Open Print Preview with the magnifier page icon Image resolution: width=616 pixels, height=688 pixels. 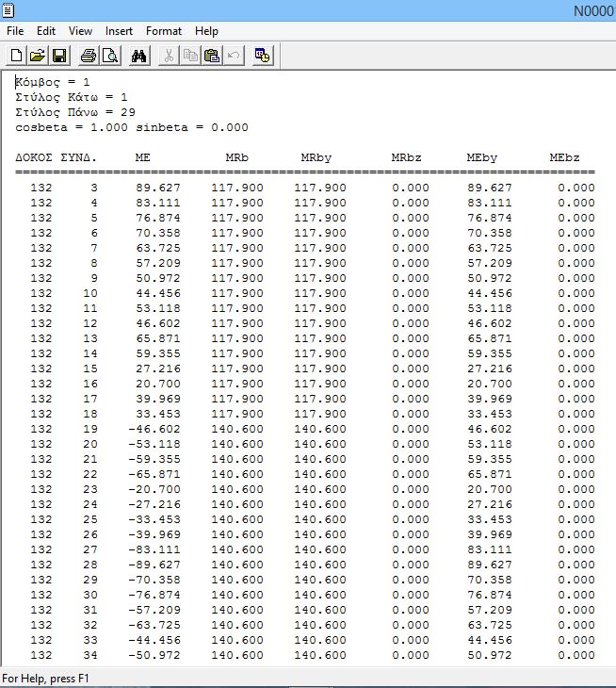coord(110,56)
